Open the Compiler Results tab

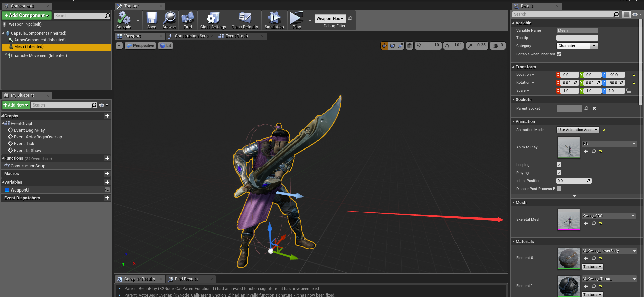pos(140,279)
